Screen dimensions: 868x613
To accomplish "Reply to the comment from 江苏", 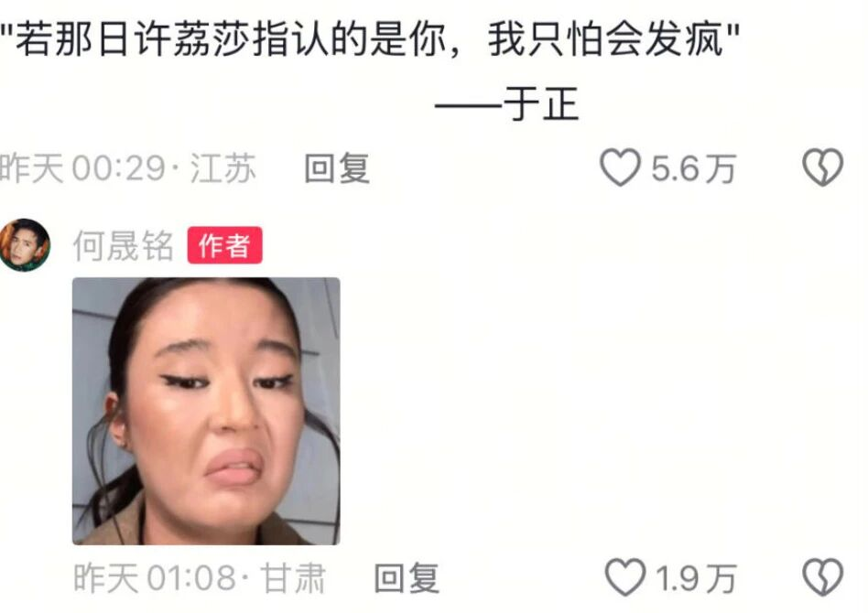I will click(x=337, y=168).
